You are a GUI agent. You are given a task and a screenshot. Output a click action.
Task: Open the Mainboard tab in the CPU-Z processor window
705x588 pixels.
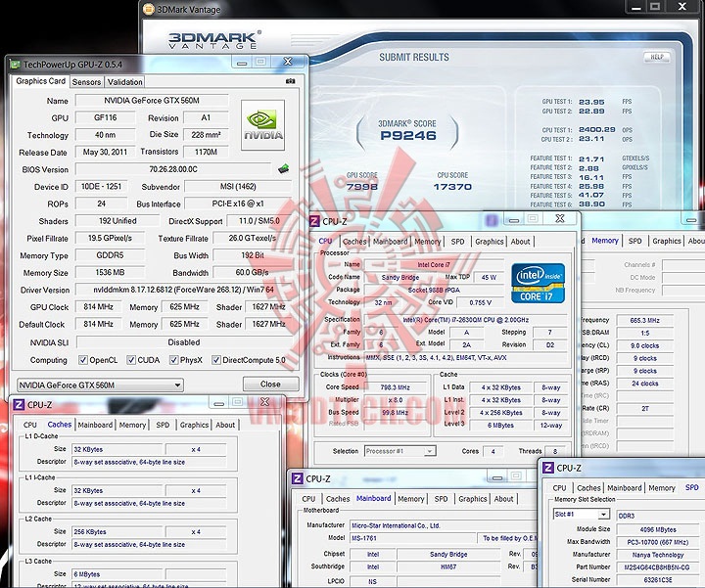coord(391,242)
